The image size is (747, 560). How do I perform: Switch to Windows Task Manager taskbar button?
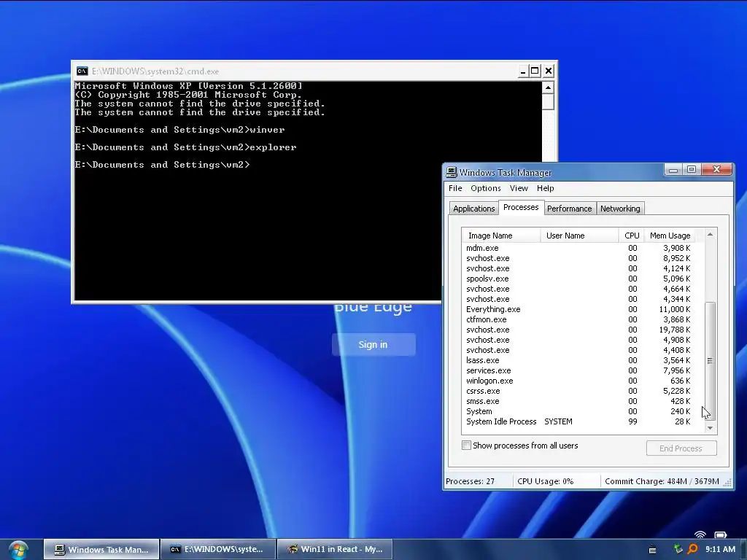click(101, 549)
